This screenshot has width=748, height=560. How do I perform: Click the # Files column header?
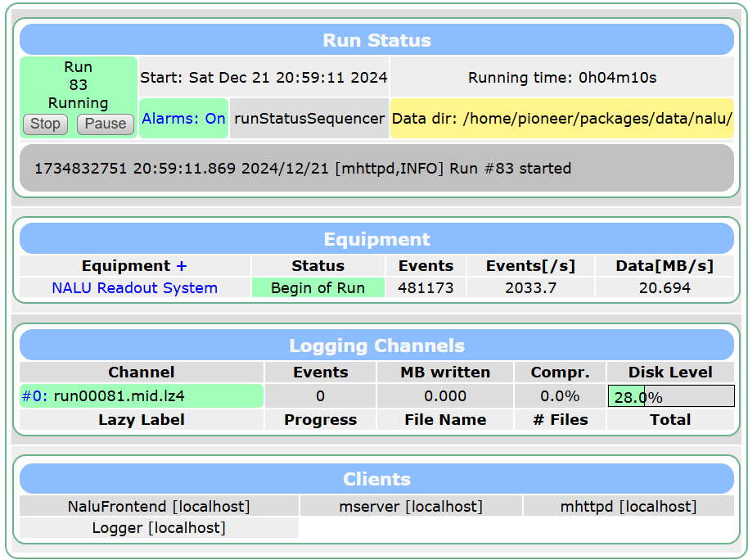(560, 420)
